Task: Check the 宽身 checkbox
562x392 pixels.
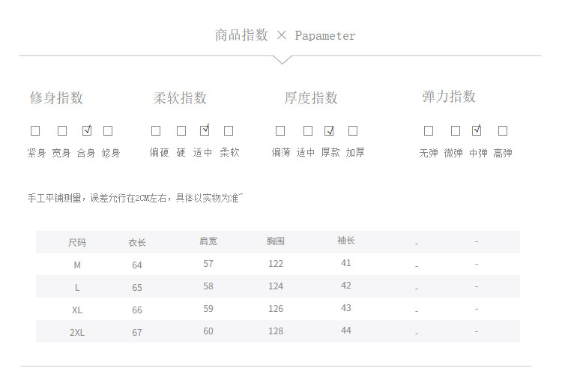Action: pos(62,130)
